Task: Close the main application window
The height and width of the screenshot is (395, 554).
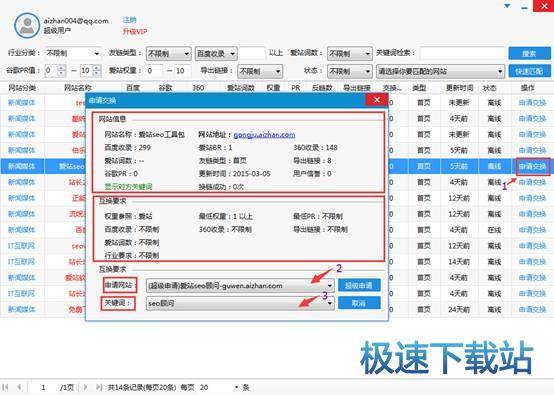Action: coord(544,6)
